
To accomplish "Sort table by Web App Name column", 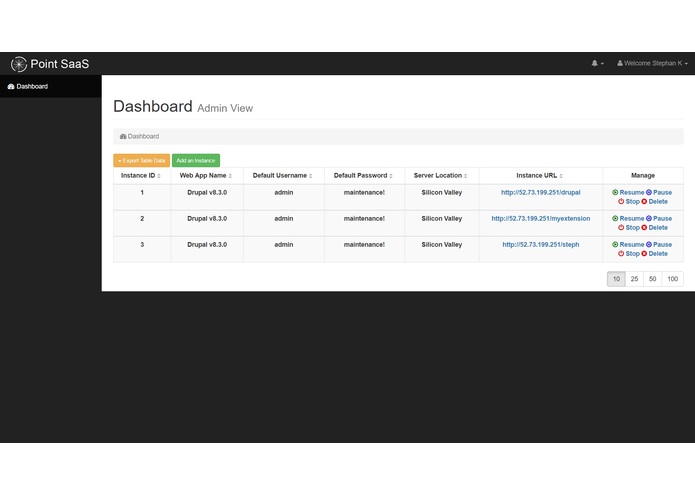I will (x=207, y=175).
